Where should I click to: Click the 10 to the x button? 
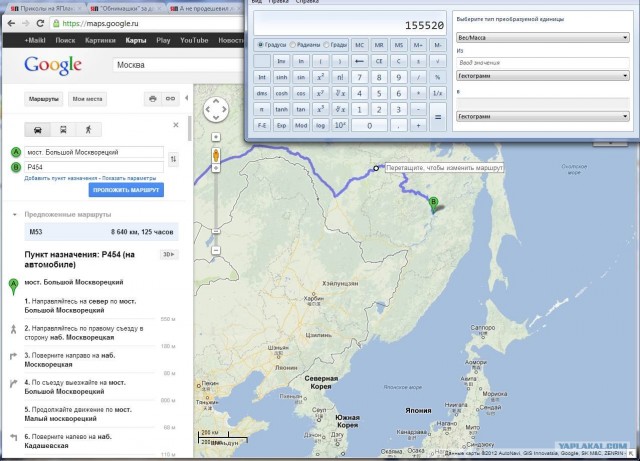coord(340,125)
